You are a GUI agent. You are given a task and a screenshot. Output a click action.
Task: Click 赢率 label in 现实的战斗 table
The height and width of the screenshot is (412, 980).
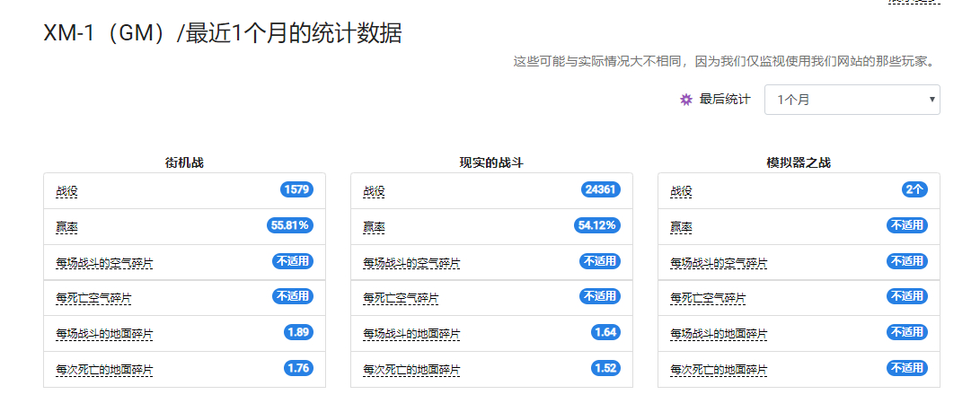(x=374, y=227)
